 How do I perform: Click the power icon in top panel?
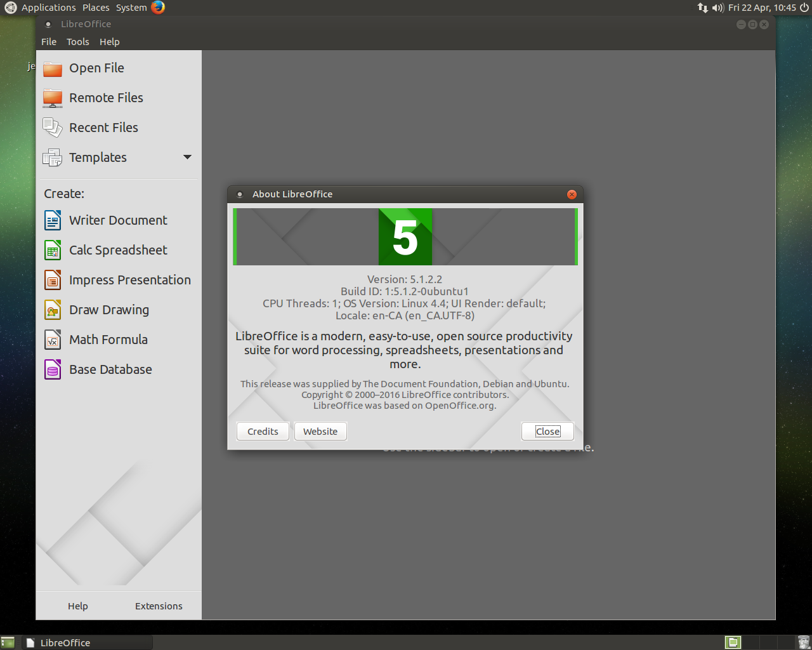pos(804,8)
